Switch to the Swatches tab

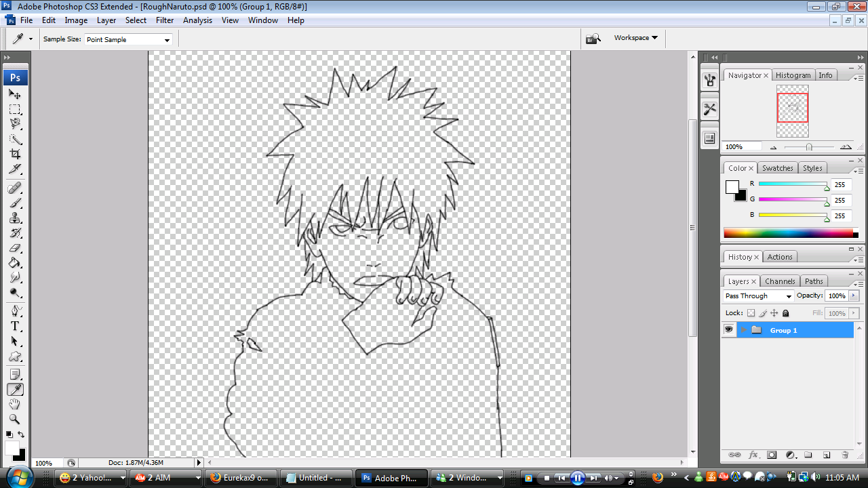[x=777, y=168]
